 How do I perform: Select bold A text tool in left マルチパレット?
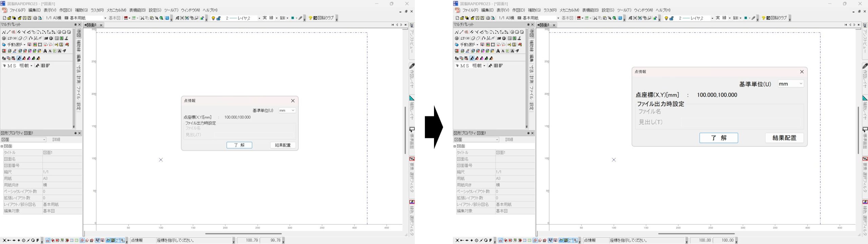[45, 51]
